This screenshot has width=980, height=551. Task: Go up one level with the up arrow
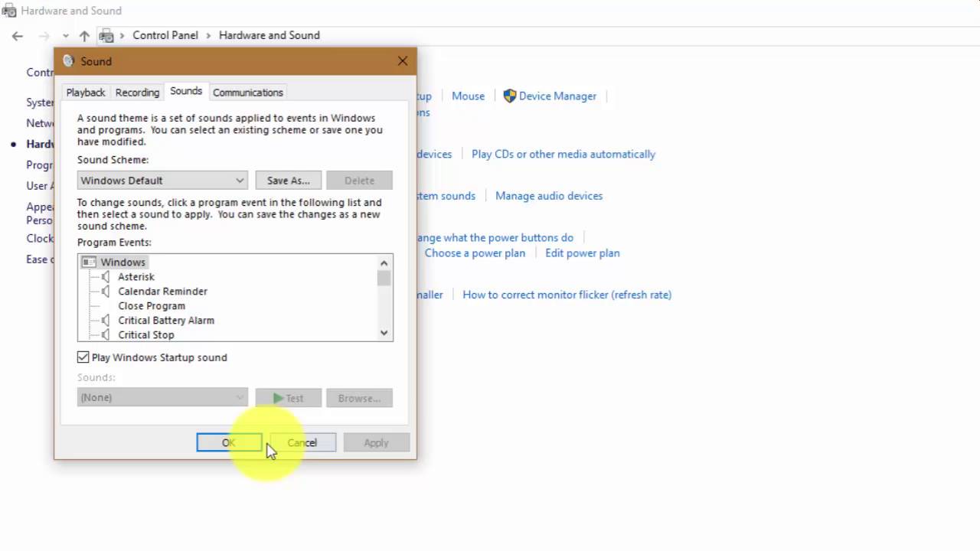point(84,35)
